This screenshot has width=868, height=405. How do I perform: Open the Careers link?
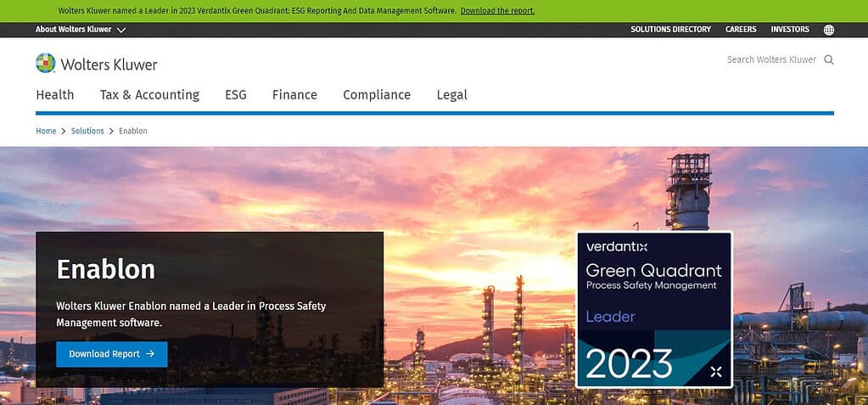click(741, 30)
